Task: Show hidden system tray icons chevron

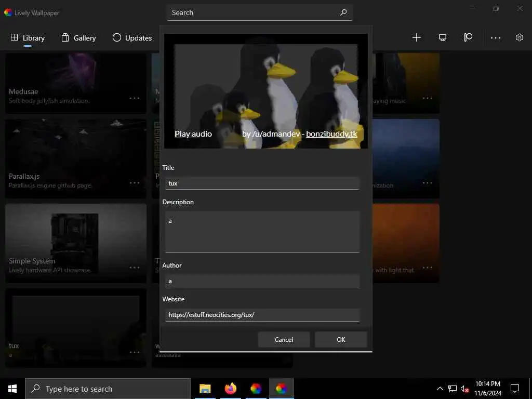Action: [x=440, y=389]
